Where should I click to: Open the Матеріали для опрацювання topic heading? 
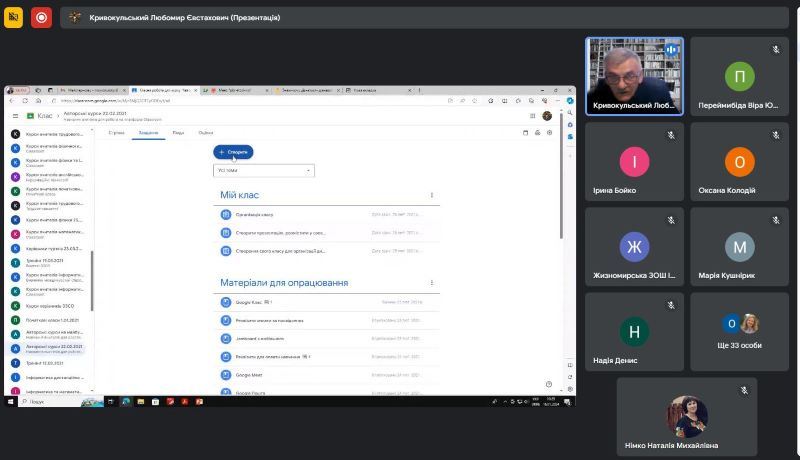[x=284, y=283]
